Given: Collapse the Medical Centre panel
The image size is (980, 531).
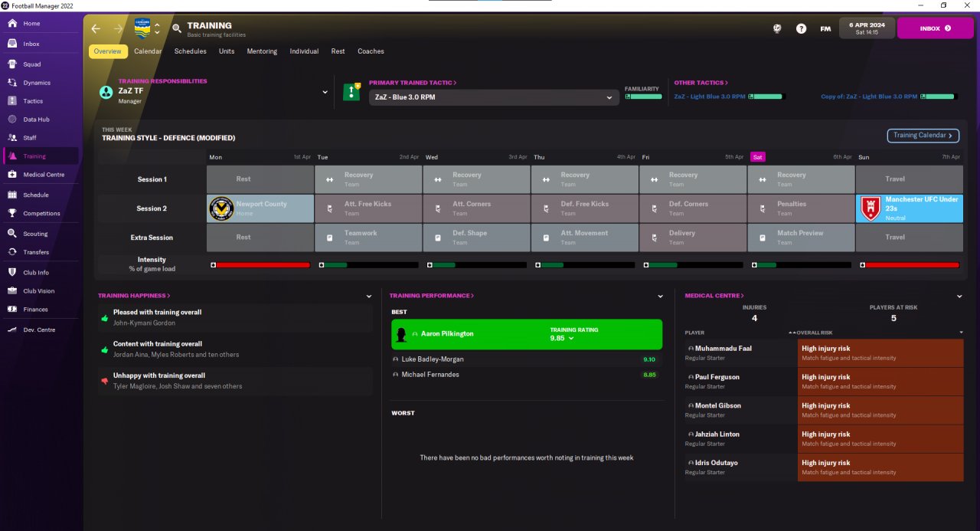Looking at the screenshot, I should tap(959, 296).
